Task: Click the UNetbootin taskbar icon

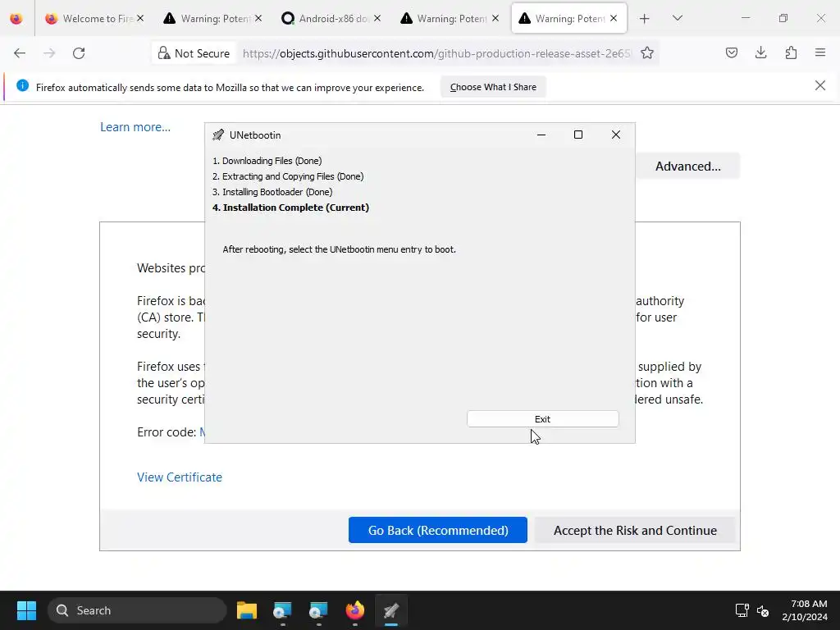Action: [x=391, y=610]
